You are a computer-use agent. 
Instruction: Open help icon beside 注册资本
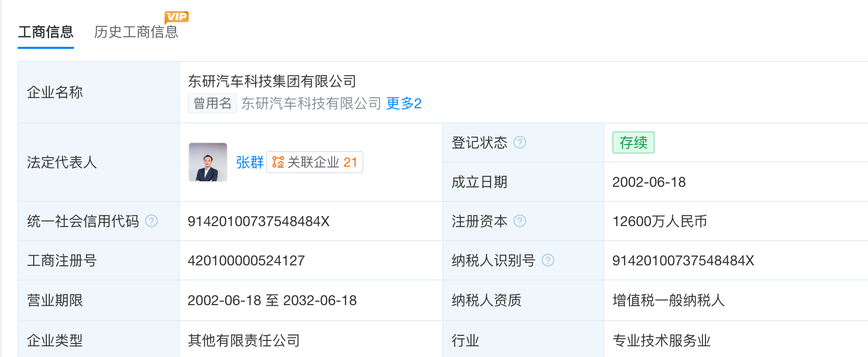click(520, 221)
